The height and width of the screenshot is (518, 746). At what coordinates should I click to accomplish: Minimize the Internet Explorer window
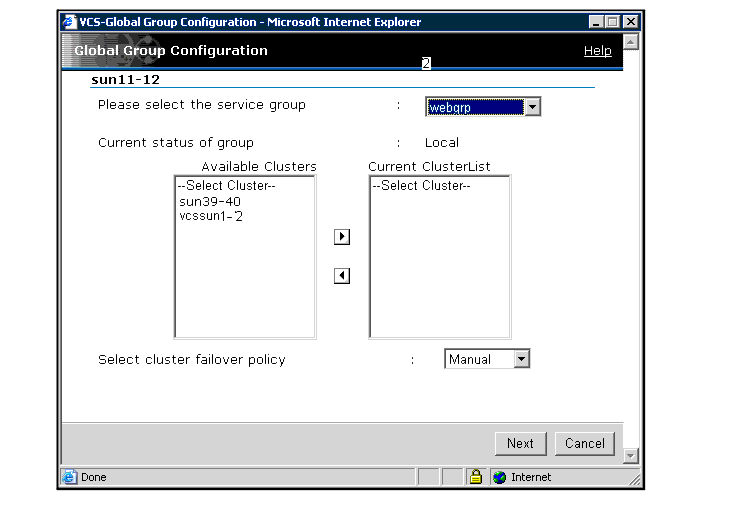596,22
